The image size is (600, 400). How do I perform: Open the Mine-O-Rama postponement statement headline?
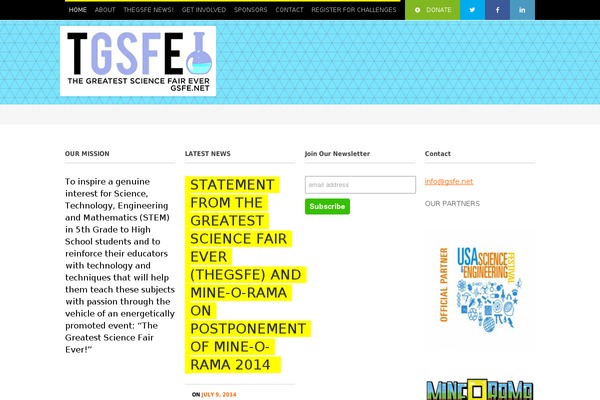248,274
